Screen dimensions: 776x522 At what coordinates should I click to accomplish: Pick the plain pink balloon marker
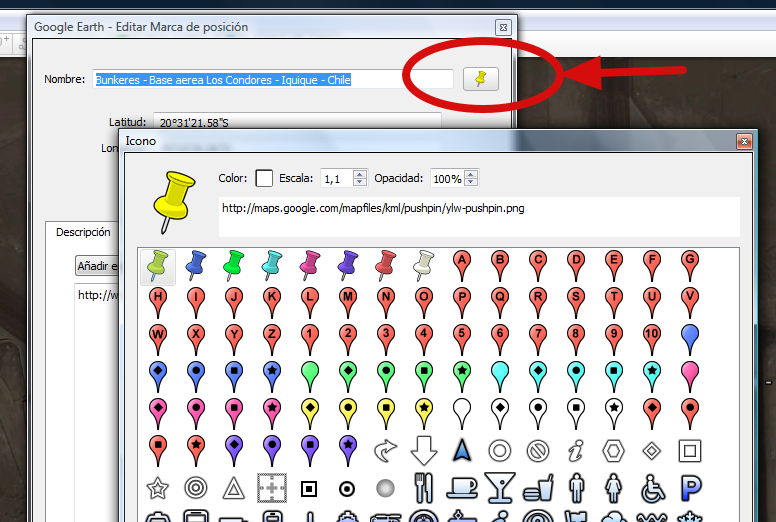[x=690, y=377]
